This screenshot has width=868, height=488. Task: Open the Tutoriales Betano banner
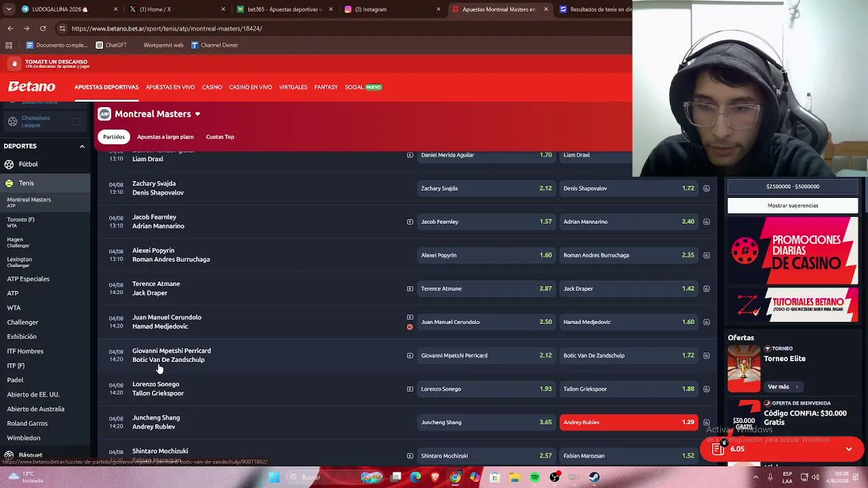pos(793,304)
